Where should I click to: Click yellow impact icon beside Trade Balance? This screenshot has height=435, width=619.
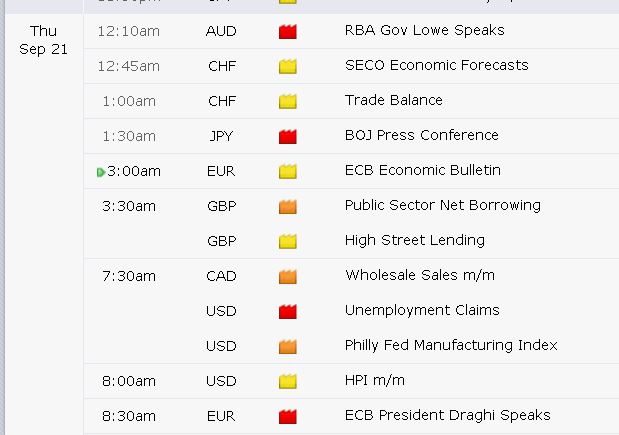(288, 101)
